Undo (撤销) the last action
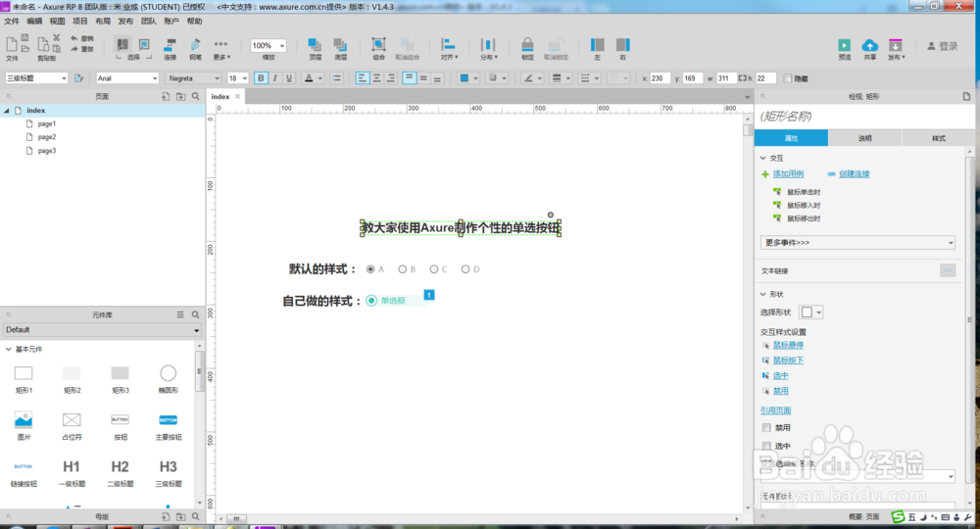 (81, 38)
